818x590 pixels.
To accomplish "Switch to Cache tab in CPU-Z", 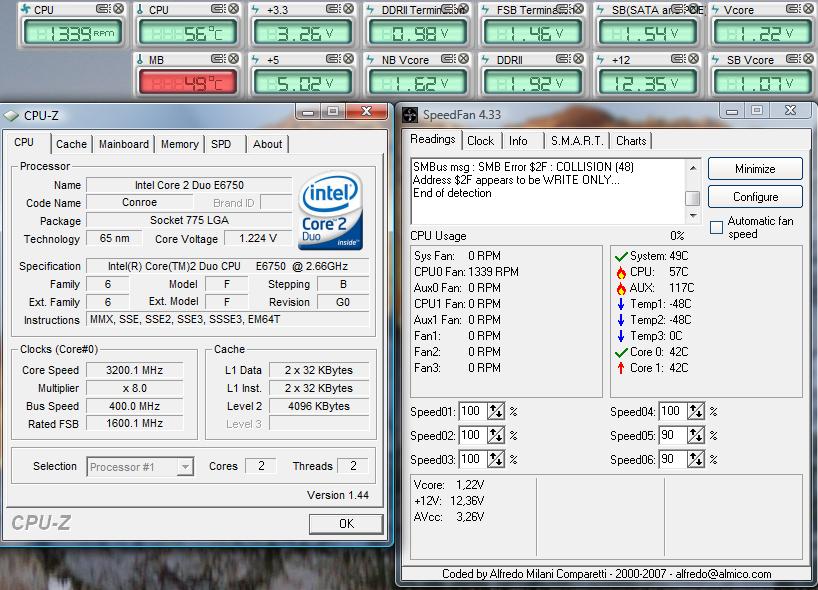I will 71,145.
